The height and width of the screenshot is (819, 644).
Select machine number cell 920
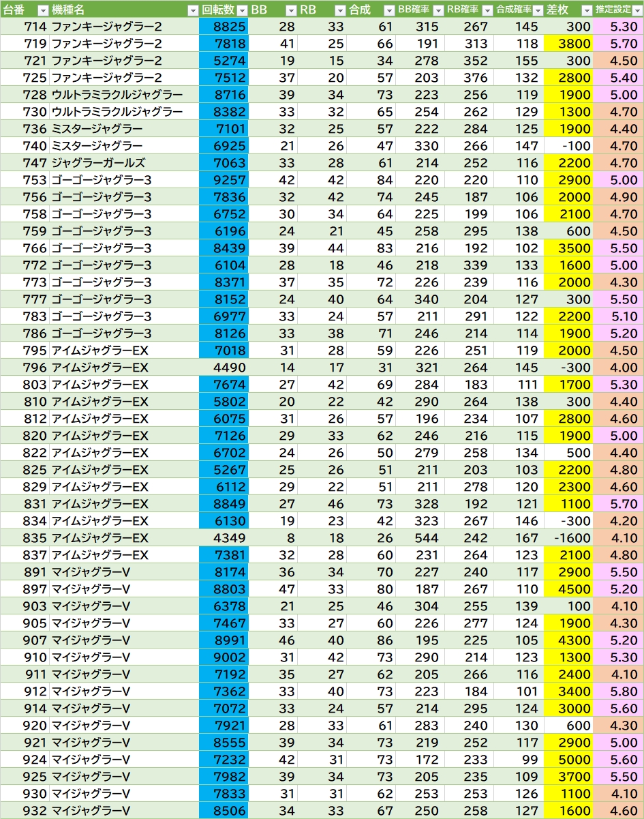25,726
